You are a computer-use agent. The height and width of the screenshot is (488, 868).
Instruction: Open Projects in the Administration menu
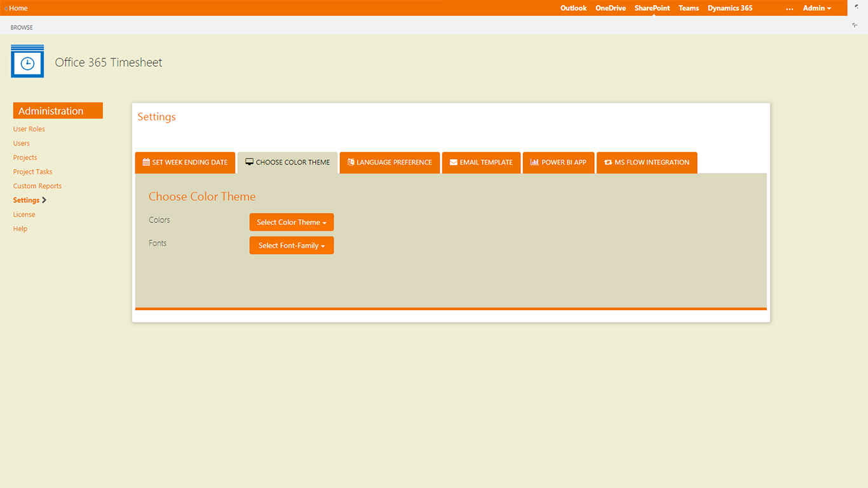coord(25,158)
